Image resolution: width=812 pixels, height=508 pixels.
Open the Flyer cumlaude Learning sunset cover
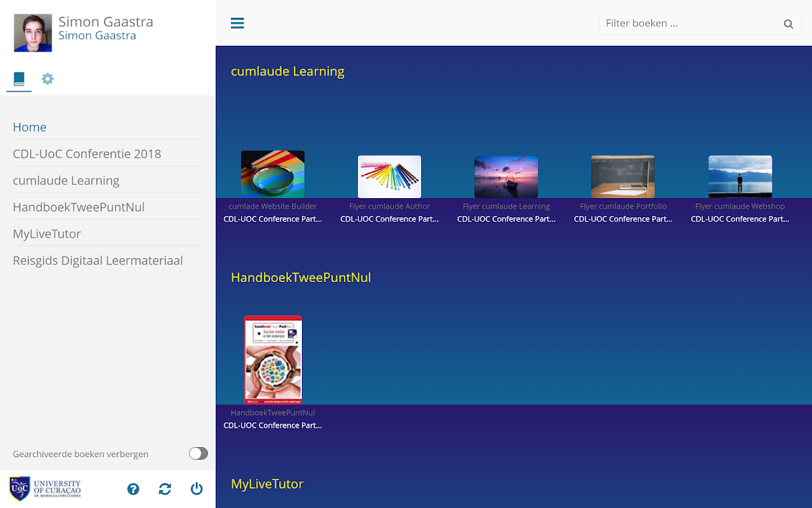point(506,177)
